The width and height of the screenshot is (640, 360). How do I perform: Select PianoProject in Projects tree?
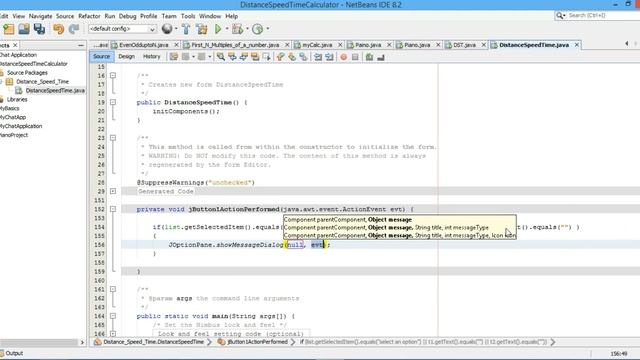(14, 135)
